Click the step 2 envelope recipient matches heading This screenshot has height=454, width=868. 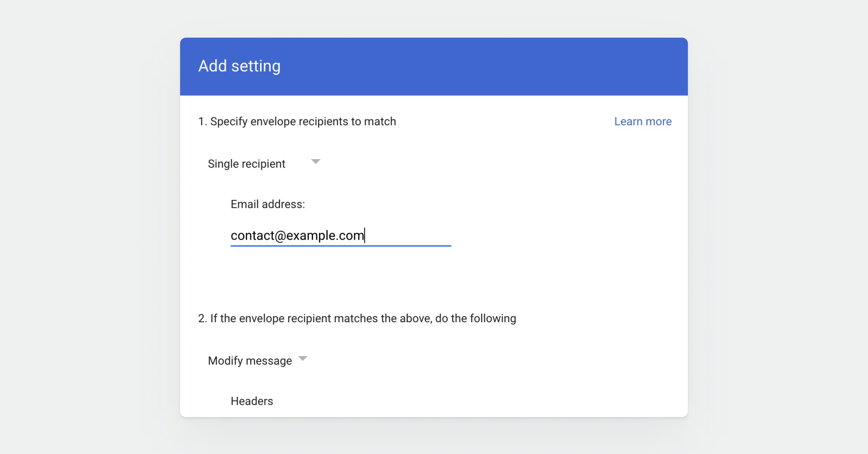[357, 319]
